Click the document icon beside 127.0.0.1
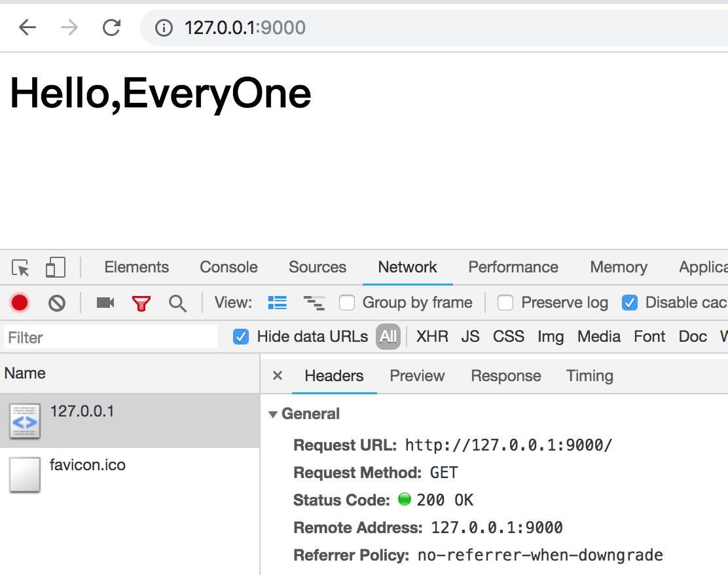Image resolution: width=728 pixels, height=575 pixels. pos(25,422)
